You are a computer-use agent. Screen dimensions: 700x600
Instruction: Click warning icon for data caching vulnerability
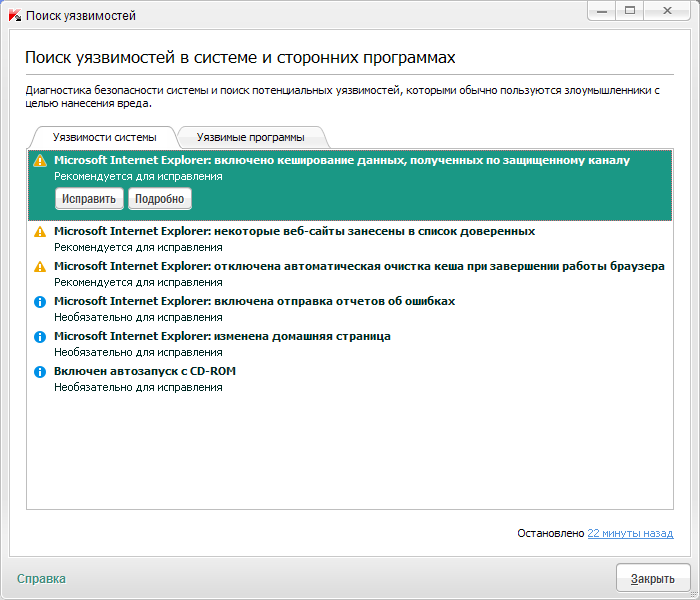click(40, 161)
